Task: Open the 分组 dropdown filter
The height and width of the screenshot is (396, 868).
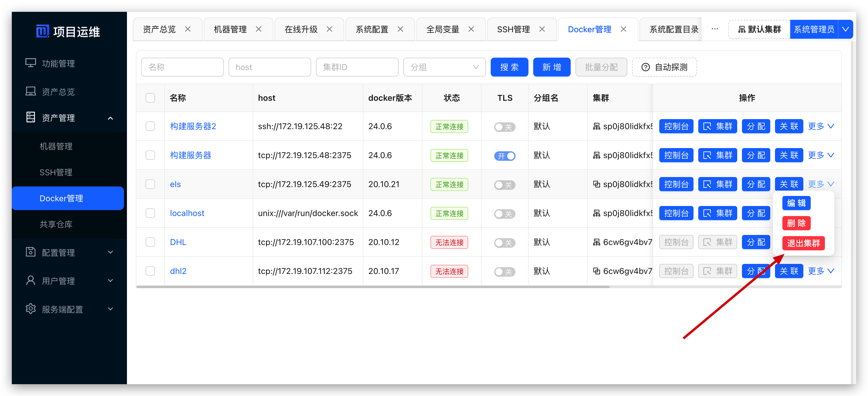Action: [444, 67]
